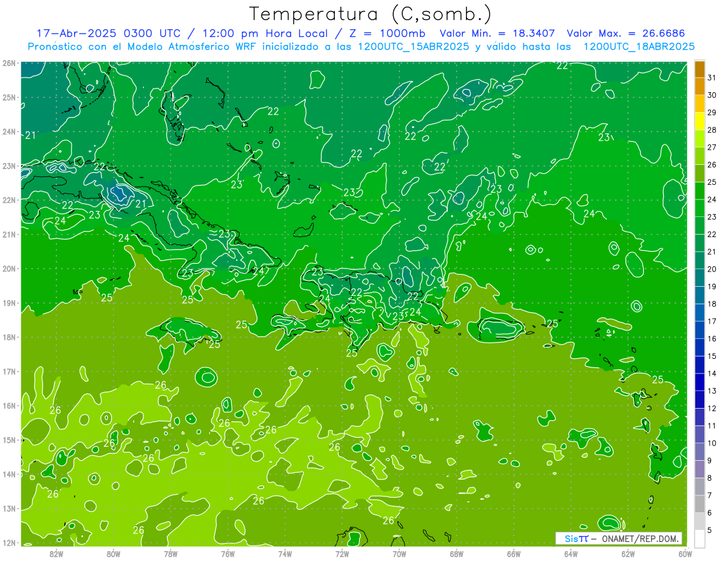Click the 80W longitude axis label
The height and width of the screenshot is (562, 728).
(113, 554)
